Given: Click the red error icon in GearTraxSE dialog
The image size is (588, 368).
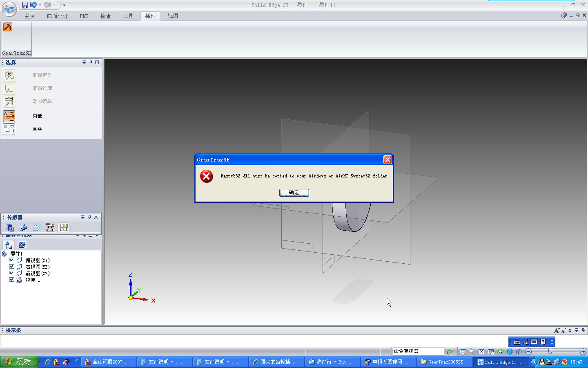Looking at the screenshot, I should pyautogui.click(x=207, y=176).
